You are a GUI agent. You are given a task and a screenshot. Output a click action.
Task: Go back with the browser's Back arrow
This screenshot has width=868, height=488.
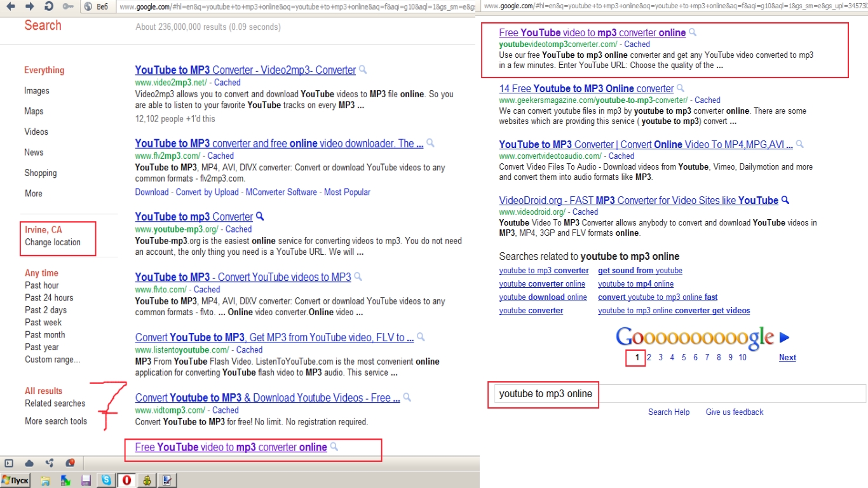[x=12, y=6]
